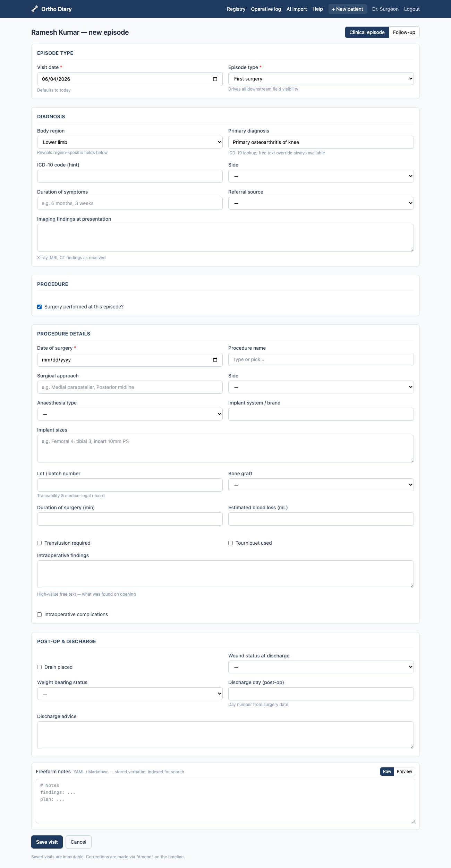Open AI import from the navigation bar
Viewport: 451px width, 868px height.
click(297, 9)
